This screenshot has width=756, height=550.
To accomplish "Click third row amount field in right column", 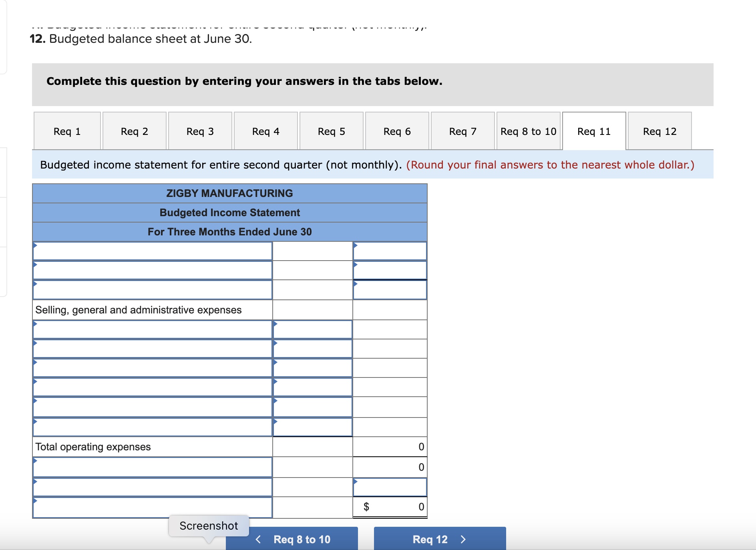I will pos(390,290).
